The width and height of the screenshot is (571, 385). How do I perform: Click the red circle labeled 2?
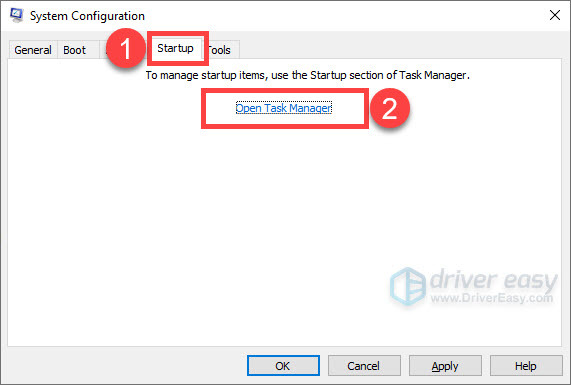pos(390,108)
